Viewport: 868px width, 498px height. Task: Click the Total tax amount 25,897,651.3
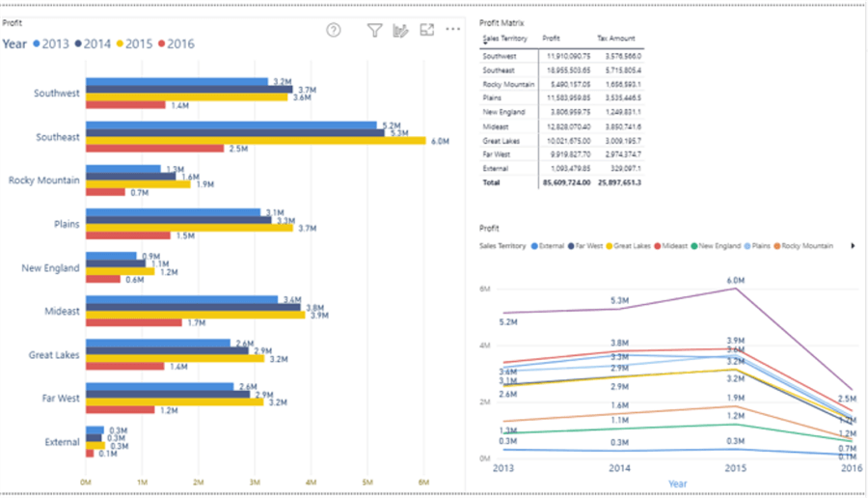619,182
